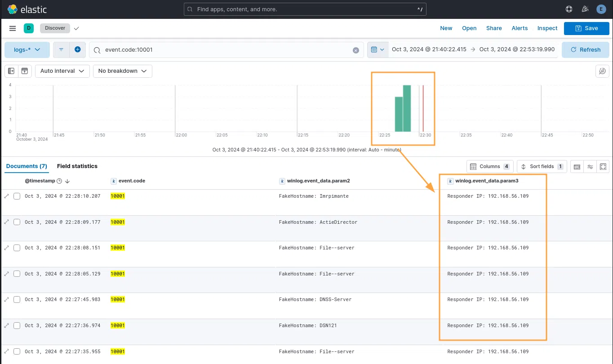The image size is (613, 364).
Task: Open the newsfeed icon in header
Action: click(x=585, y=9)
